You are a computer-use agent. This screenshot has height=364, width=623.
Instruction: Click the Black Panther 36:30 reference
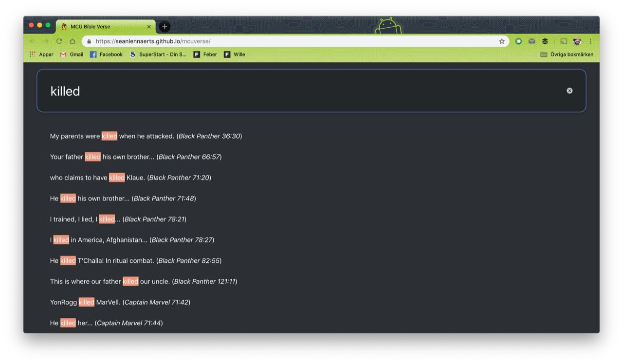(209, 136)
